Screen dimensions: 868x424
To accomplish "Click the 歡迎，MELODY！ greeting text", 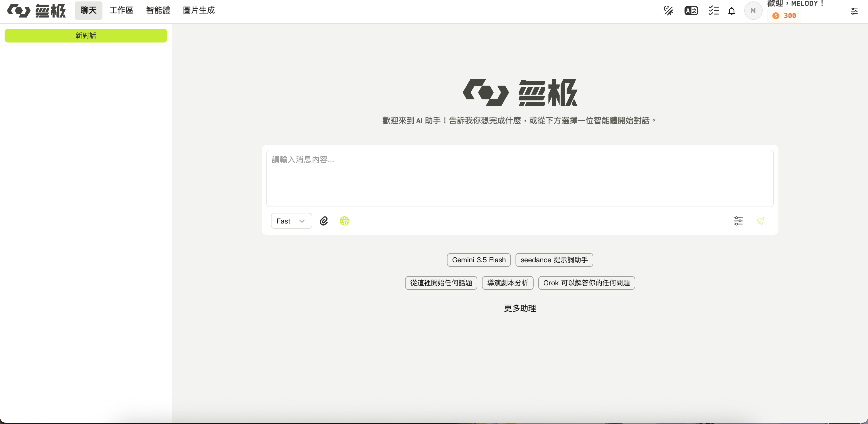I will pos(796,4).
